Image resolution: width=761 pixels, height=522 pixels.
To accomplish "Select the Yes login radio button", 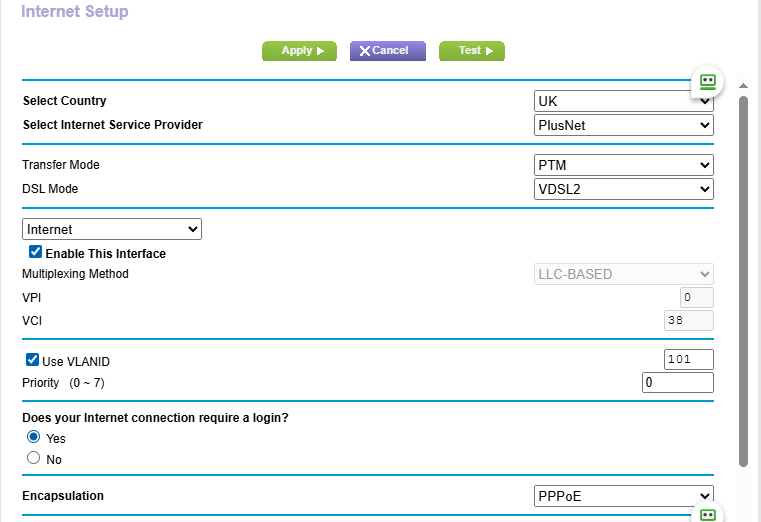I will [x=34, y=437].
